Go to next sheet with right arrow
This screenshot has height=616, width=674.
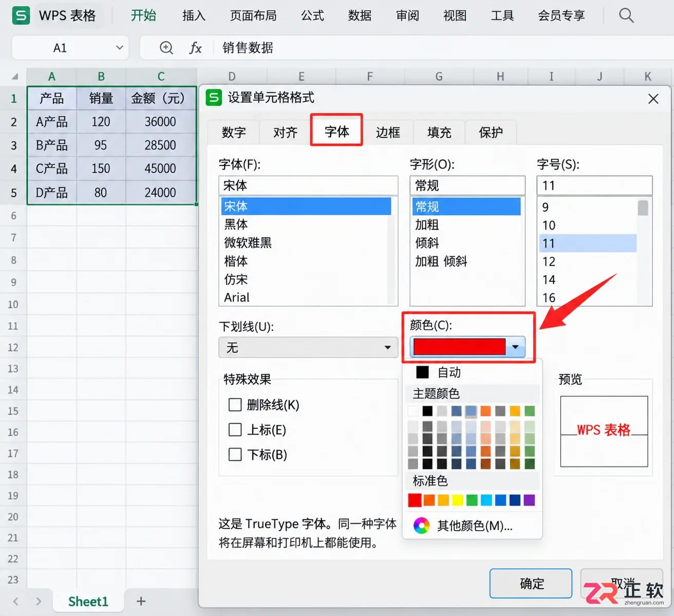pyautogui.click(x=39, y=601)
